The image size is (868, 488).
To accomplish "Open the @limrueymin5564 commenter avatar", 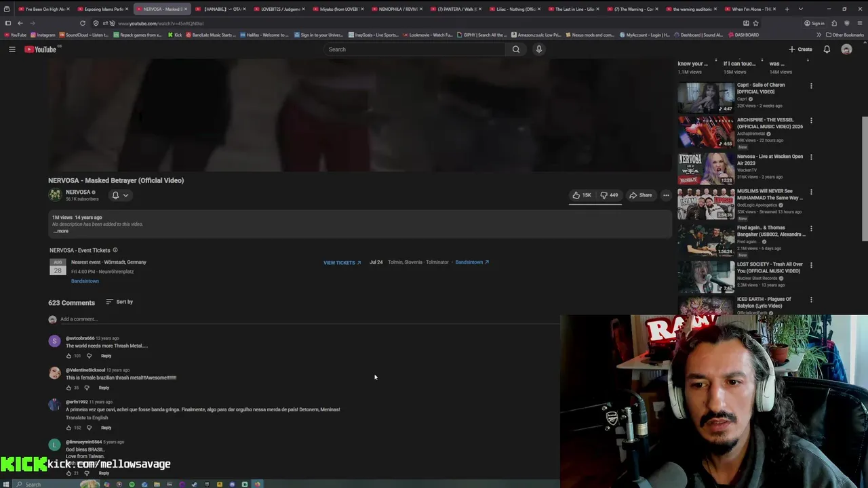I will tap(54, 445).
